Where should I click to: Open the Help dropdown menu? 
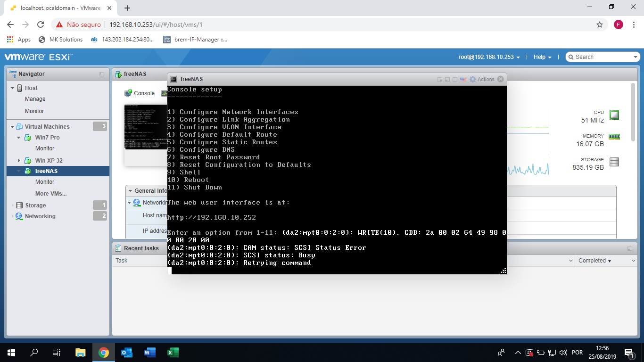click(x=542, y=57)
